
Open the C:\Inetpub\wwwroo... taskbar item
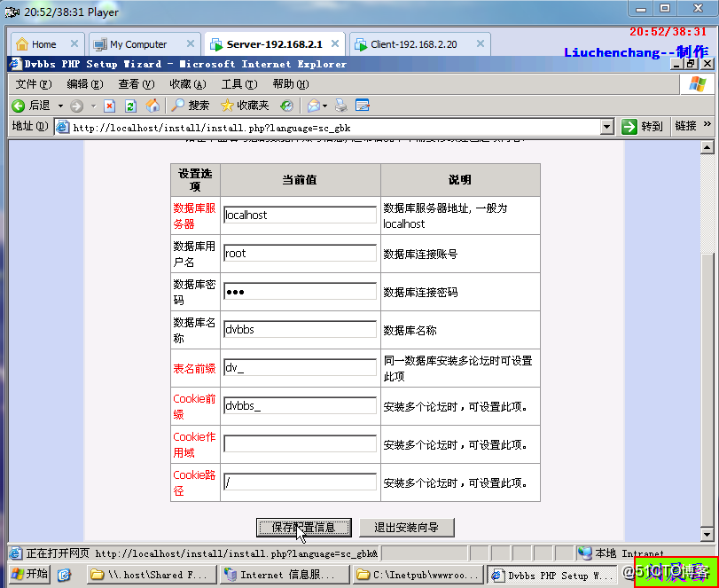(x=417, y=574)
